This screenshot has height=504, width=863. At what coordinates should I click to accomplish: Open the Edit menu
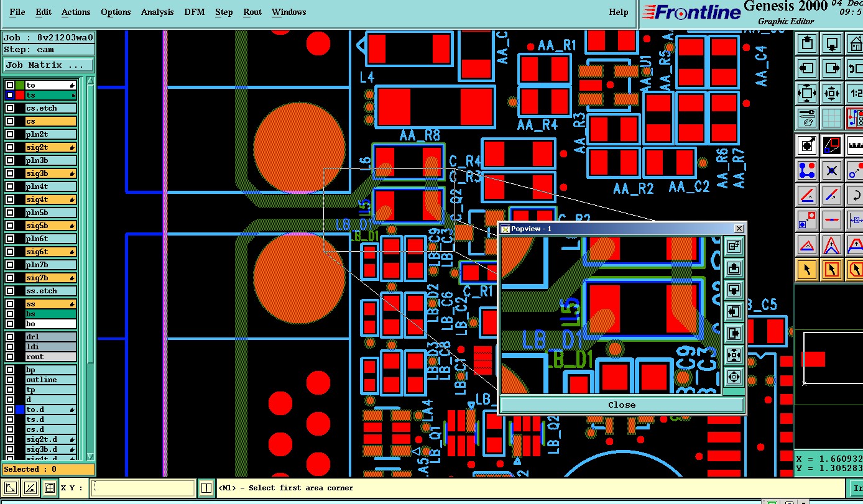tap(44, 12)
